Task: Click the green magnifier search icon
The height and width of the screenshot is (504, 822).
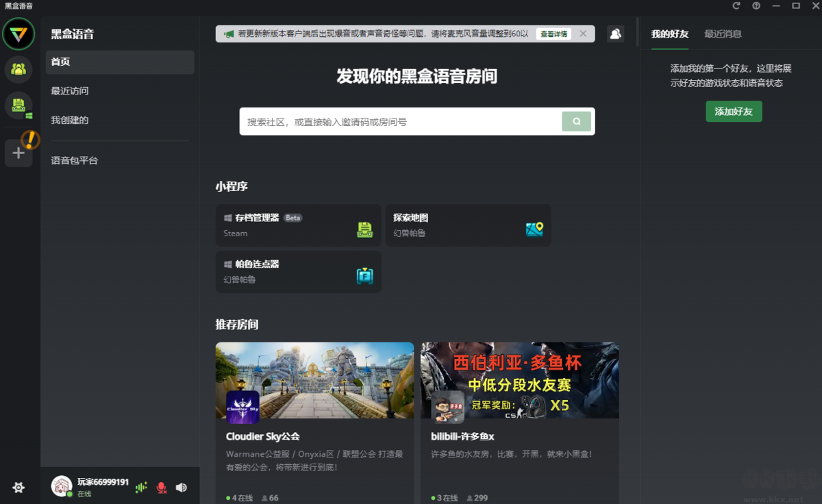Action: click(576, 121)
